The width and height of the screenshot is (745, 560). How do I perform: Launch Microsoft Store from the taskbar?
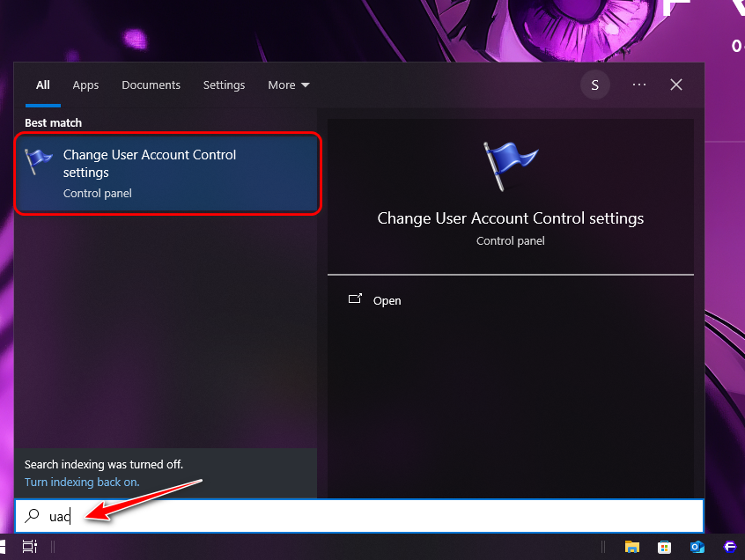coord(664,547)
